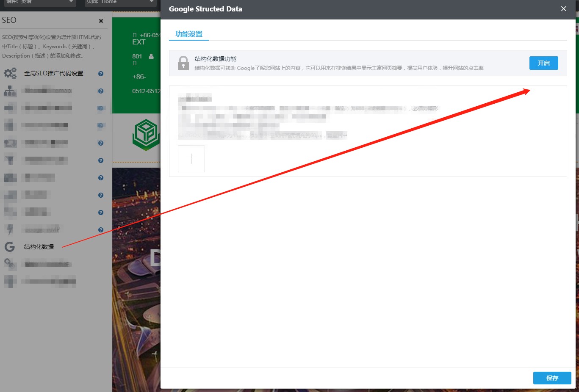This screenshot has width=579, height=392.
Task: Click the padlock icon beside 结构化数据功能
Action: pyautogui.click(x=183, y=63)
